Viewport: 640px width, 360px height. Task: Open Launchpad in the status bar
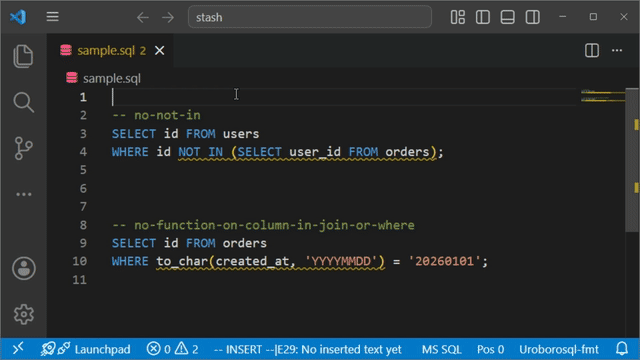pos(85,349)
